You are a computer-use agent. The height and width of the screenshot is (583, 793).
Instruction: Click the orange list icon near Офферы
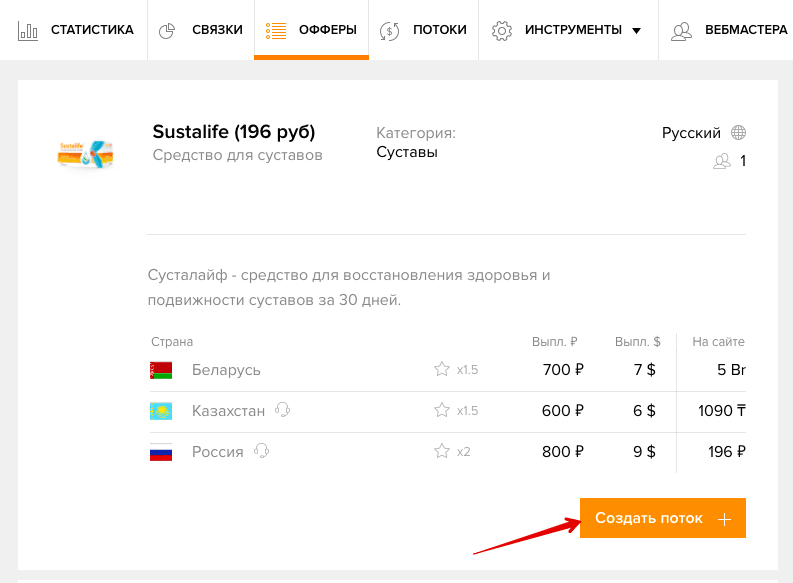click(276, 31)
